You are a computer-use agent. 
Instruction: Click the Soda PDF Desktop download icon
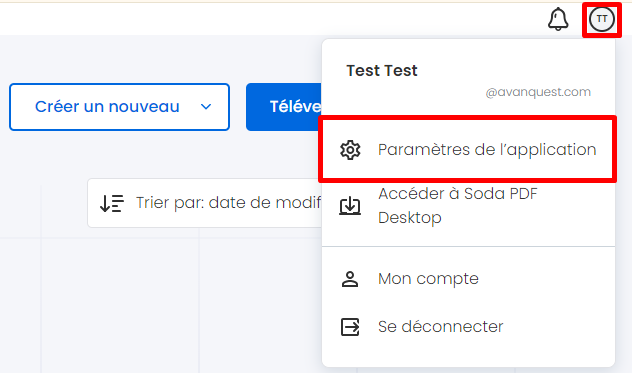coord(350,206)
